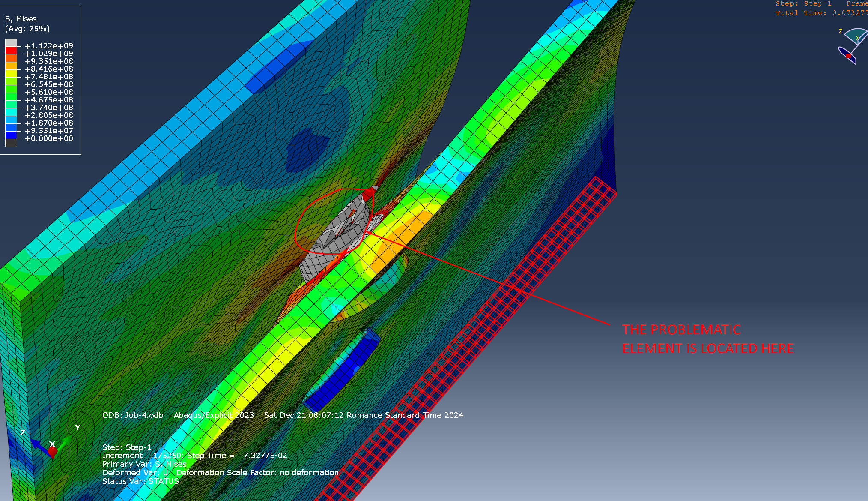Click the 3D compass view control
This screenshot has height=501, width=868.
click(x=852, y=46)
